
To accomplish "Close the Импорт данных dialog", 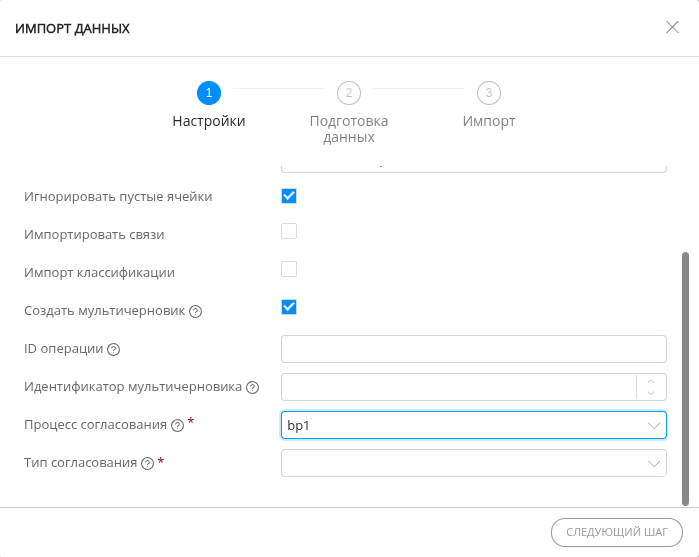I will [672, 27].
